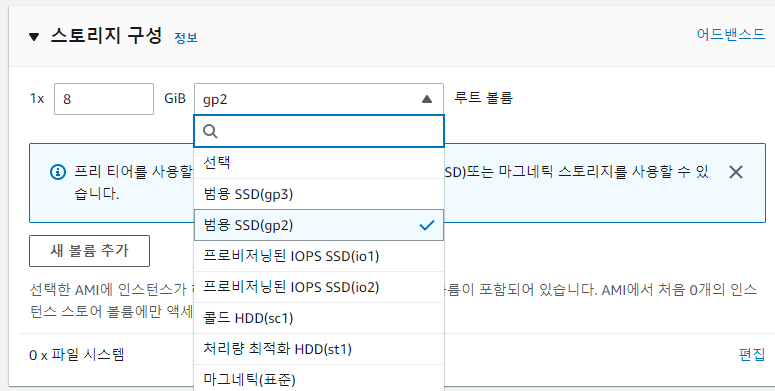Screen dimensions: 775x391
Task: Collapse the gp2 volume type dropdown arrow
Action: pos(427,99)
